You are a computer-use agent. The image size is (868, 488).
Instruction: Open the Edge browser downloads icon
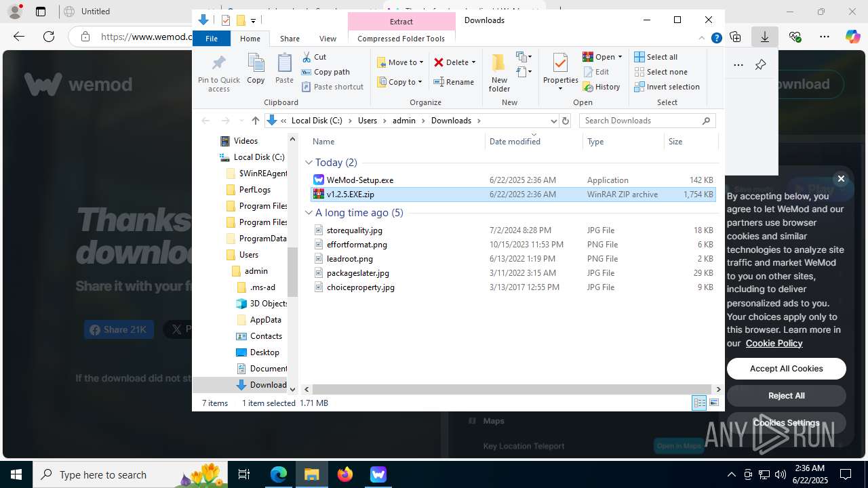[765, 37]
